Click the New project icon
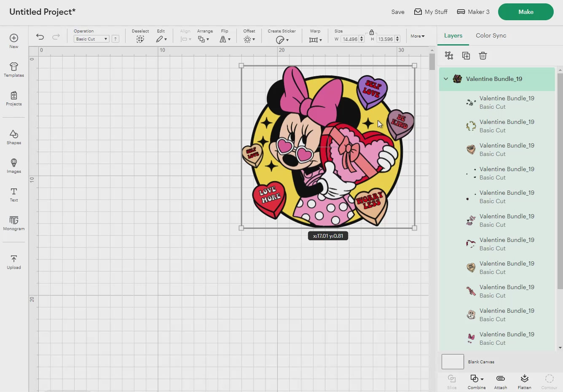563x392 pixels. [14, 41]
